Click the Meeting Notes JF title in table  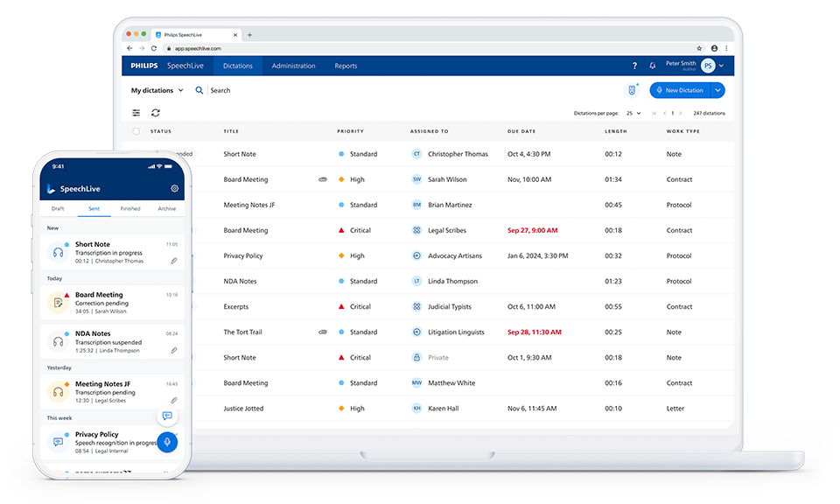point(249,205)
